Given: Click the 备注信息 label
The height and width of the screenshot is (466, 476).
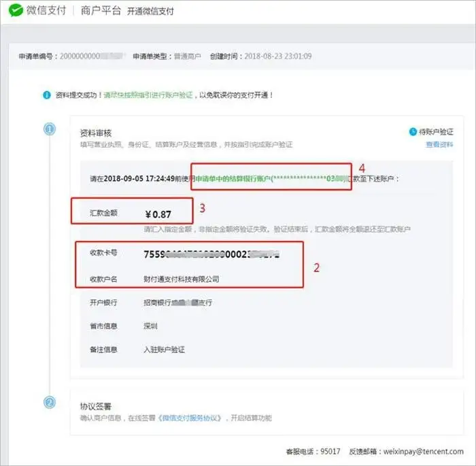Looking at the screenshot, I should (103, 350).
